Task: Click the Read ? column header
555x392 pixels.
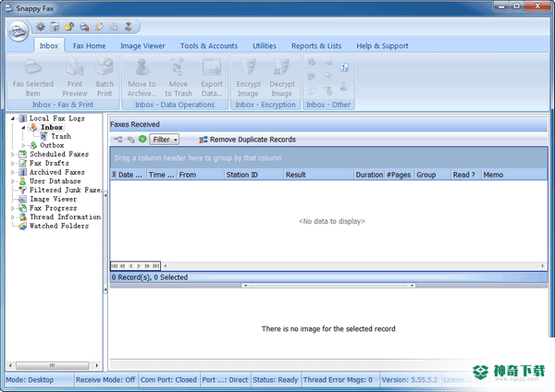Action: pyautogui.click(x=465, y=175)
